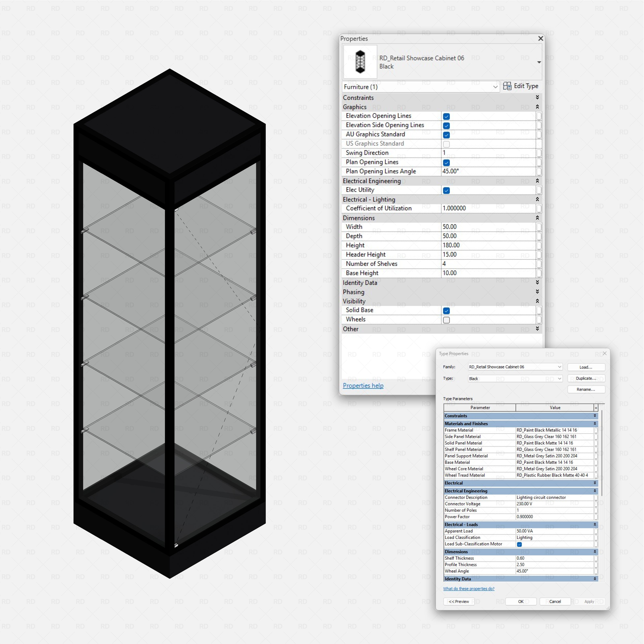Image resolution: width=644 pixels, height=644 pixels.
Task: Click the Duplicate... button
Action: coord(586,378)
